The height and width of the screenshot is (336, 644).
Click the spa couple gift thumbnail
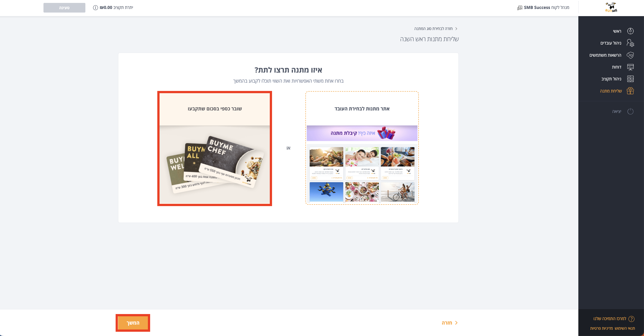[362, 157]
